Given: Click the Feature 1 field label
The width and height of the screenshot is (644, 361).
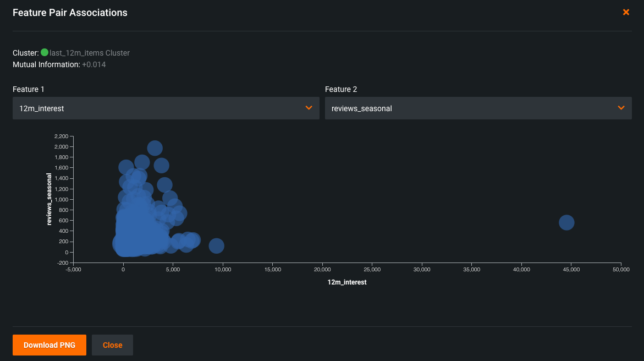Looking at the screenshot, I should [27, 89].
